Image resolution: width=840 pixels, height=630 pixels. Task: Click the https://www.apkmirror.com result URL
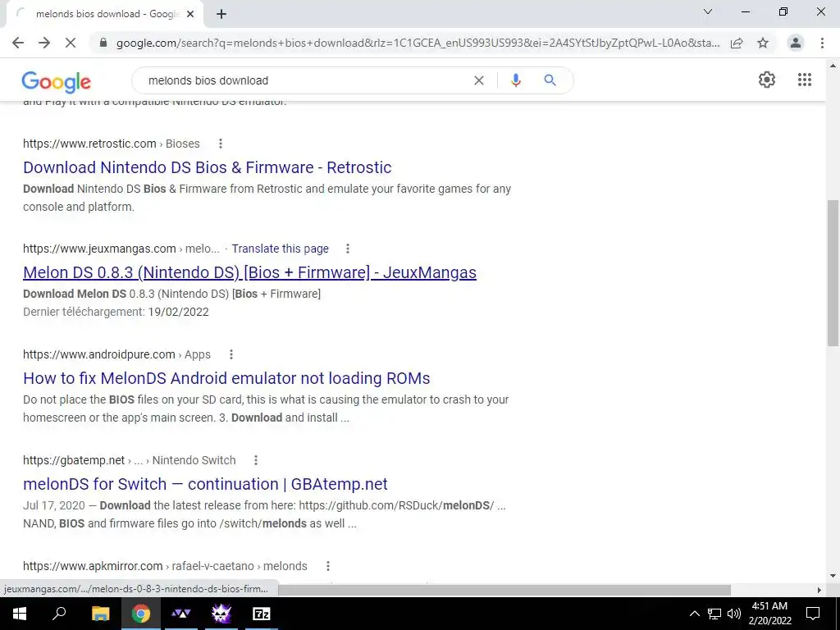coord(93,566)
